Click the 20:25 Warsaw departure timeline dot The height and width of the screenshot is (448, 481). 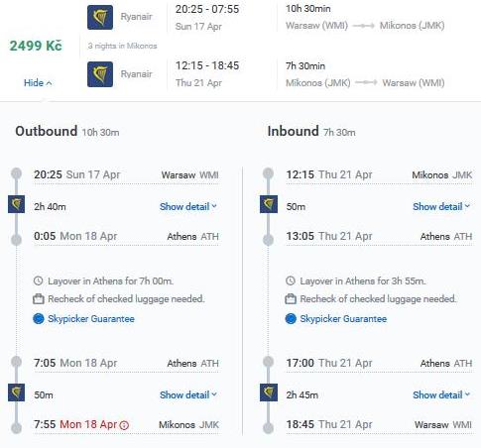[x=16, y=173]
